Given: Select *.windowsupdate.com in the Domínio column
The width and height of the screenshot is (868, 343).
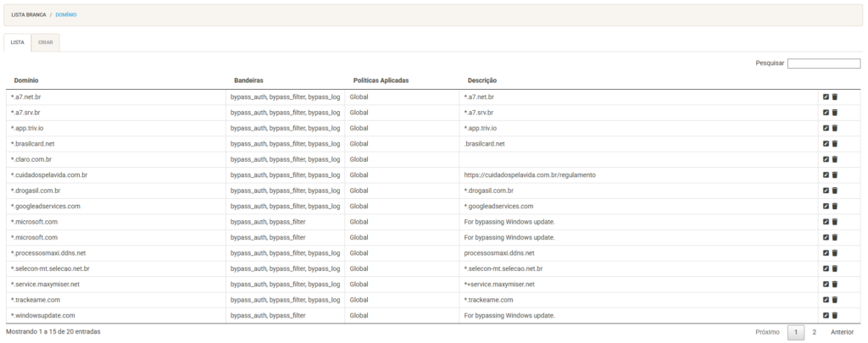Looking at the screenshot, I should pyautogui.click(x=42, y=315).
